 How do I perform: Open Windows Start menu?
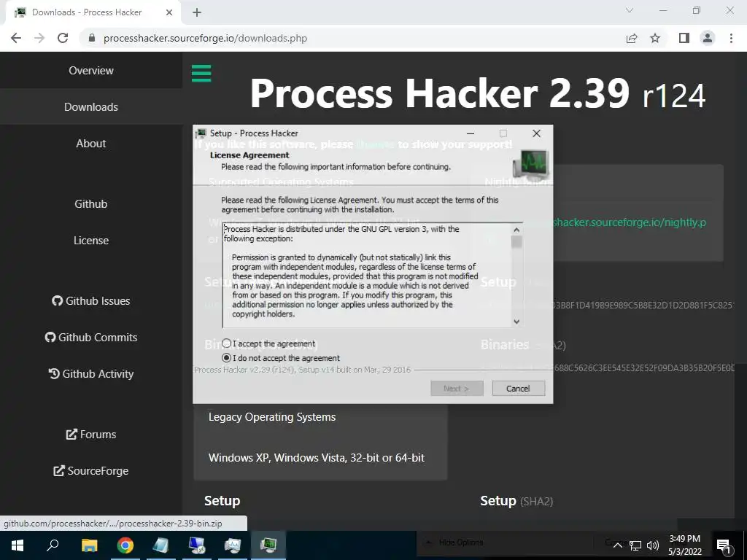(18, 545)
